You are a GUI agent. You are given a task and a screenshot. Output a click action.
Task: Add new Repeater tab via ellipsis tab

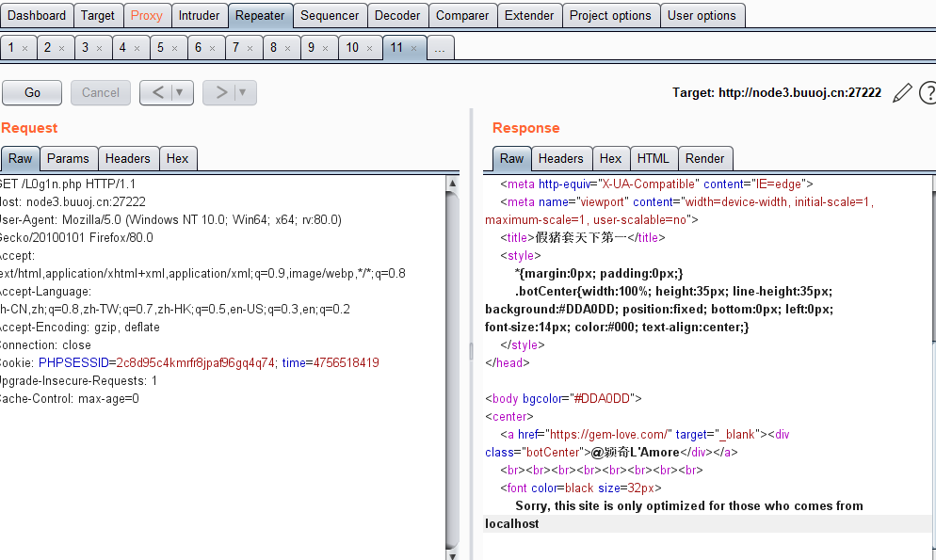(440, 48)
